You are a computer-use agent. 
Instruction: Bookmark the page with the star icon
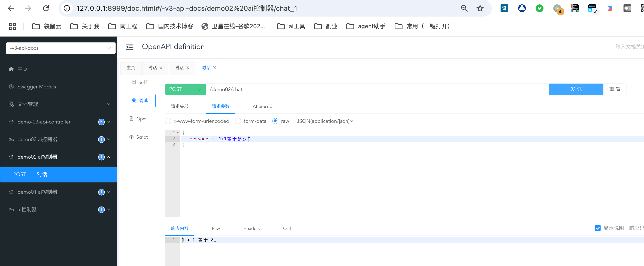tap(480, 8)
